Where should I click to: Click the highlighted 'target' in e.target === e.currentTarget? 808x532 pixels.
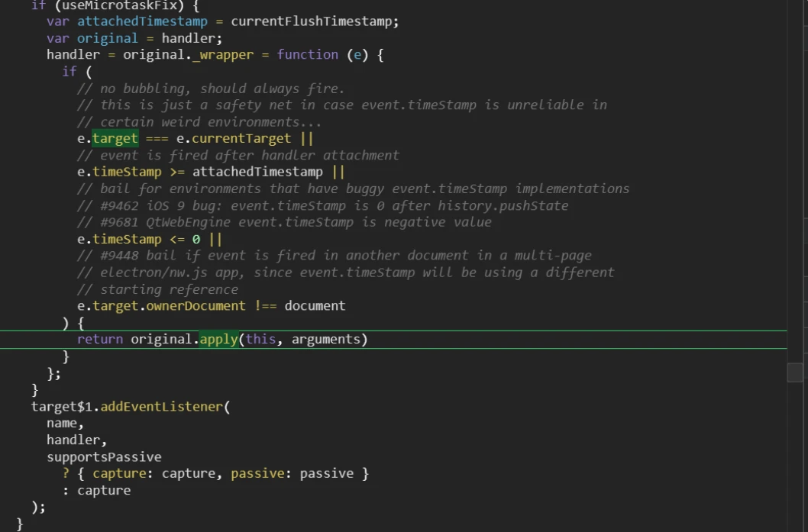tap(115, 139)
